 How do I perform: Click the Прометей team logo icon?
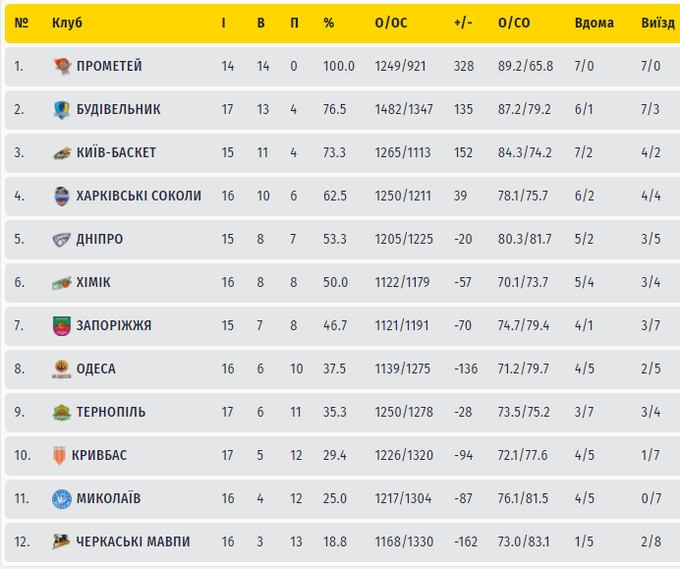[x=62, y=66]
